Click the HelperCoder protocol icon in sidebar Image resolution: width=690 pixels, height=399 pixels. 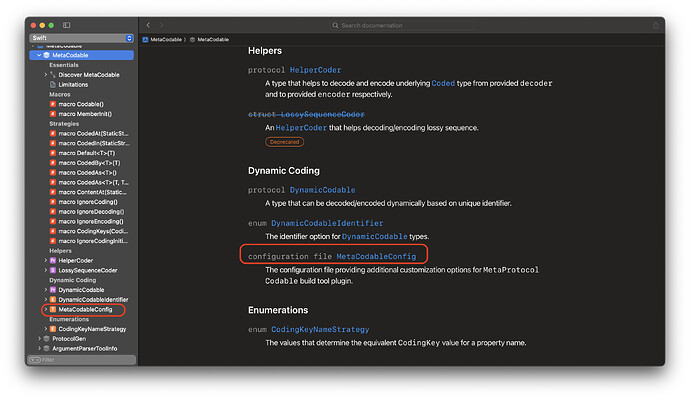click(53, 260)
